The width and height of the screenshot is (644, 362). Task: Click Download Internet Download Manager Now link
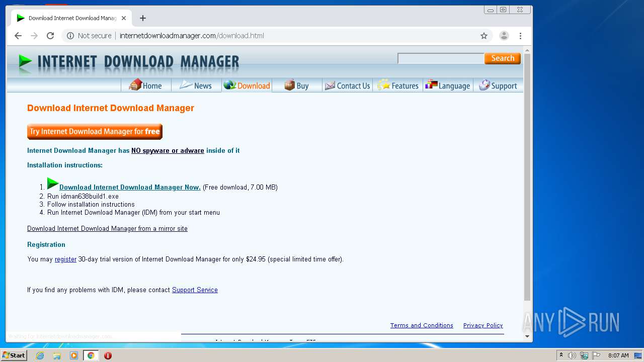130,187
